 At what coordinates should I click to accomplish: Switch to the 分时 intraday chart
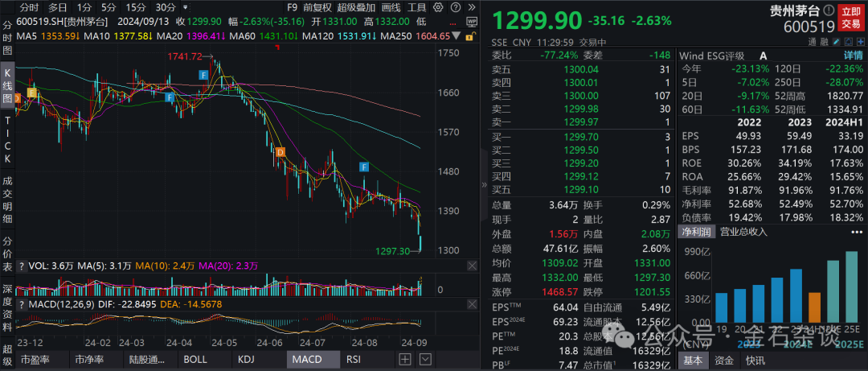30,8
